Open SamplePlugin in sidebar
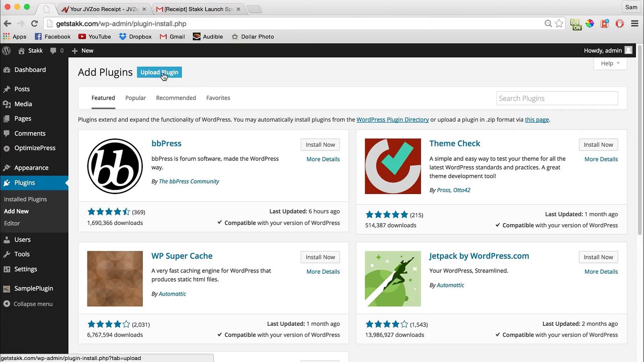This screenshot has width=644, height=362. [x=34, y=289]
